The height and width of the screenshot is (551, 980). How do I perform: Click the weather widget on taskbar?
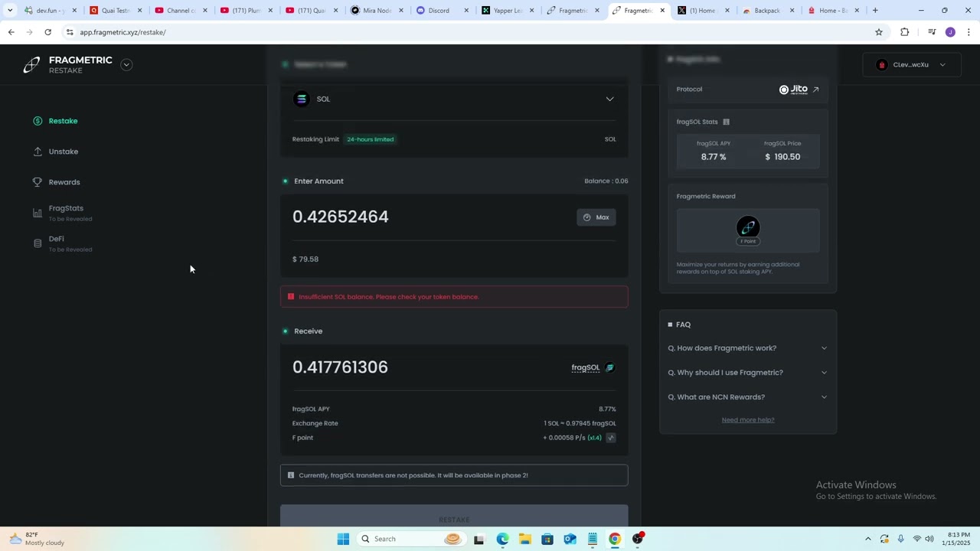(36, 539)
